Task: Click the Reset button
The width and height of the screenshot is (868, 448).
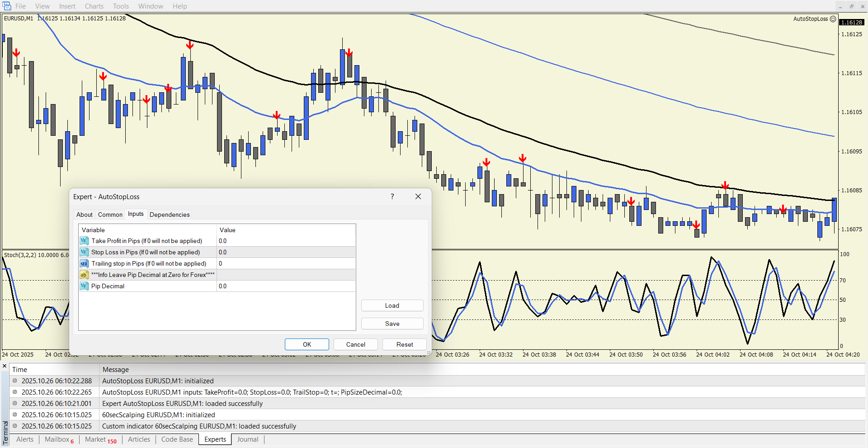Action: tap(405, 344)
